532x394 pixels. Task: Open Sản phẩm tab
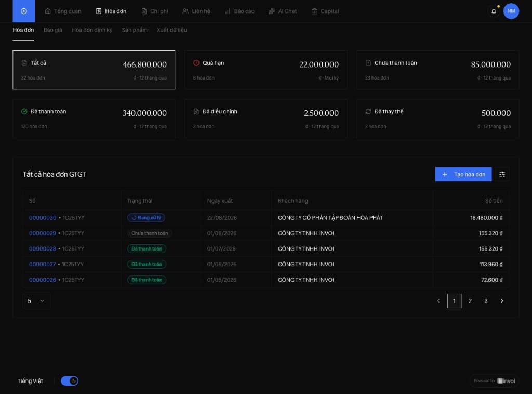[x=135, y=30]
